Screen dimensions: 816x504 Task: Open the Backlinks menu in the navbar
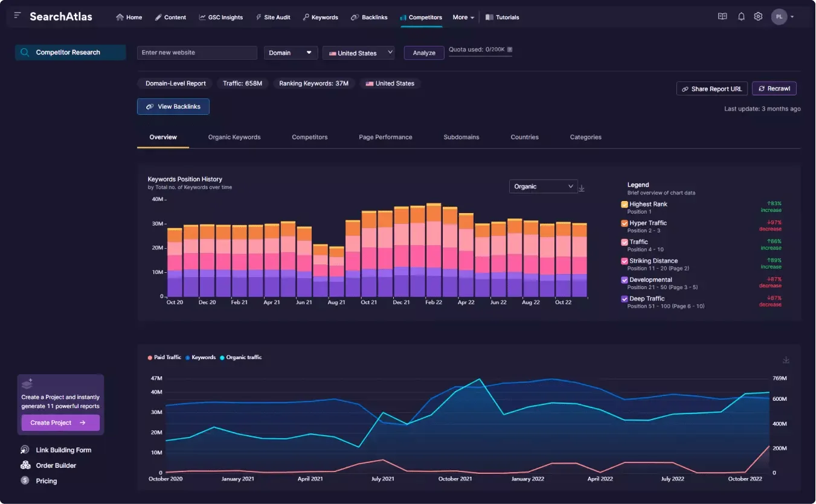pos(369,18)
